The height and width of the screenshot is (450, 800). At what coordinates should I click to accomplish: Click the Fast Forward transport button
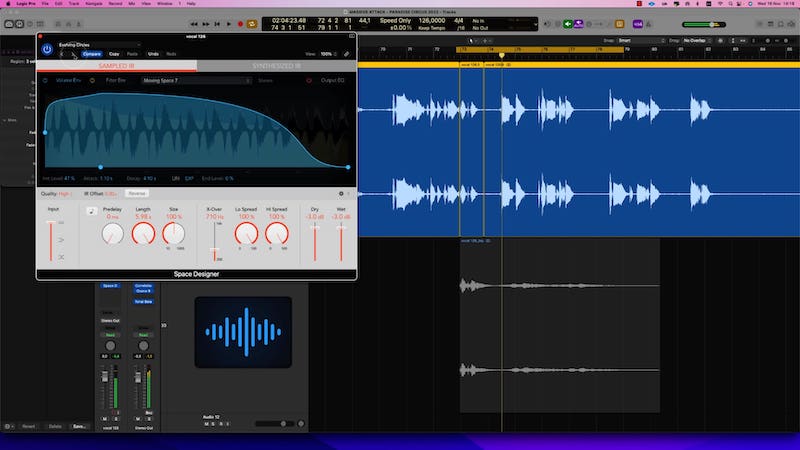click(206, 24)
